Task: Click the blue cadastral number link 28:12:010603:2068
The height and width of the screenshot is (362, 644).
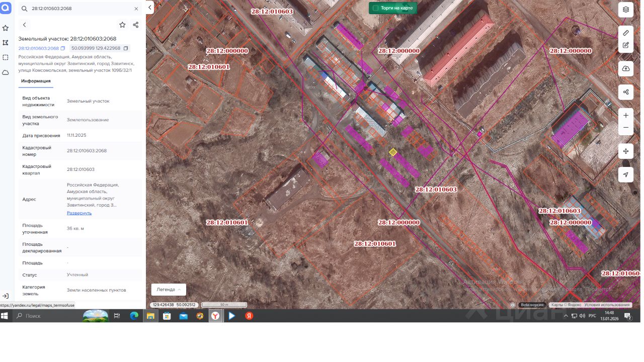Action: (39, 48)
